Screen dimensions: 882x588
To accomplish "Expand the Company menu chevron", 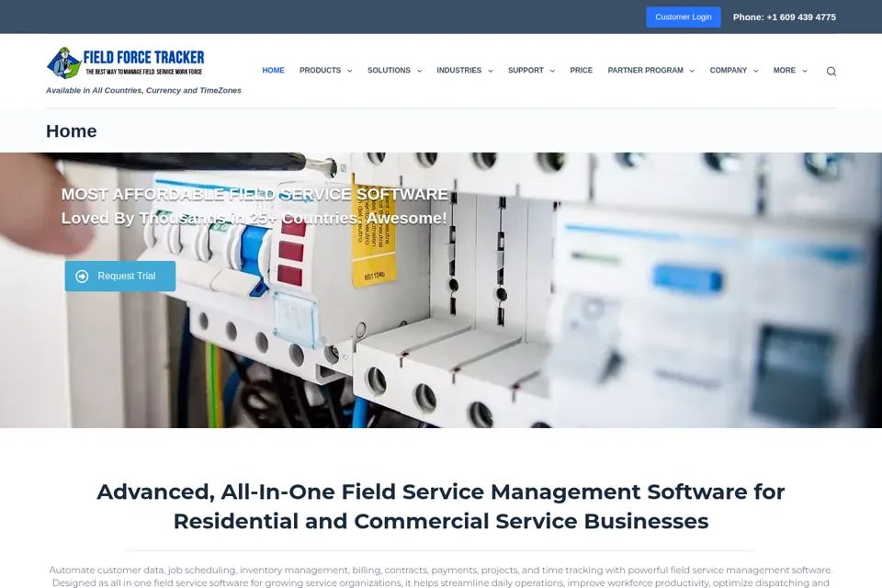I will [755, 71].
